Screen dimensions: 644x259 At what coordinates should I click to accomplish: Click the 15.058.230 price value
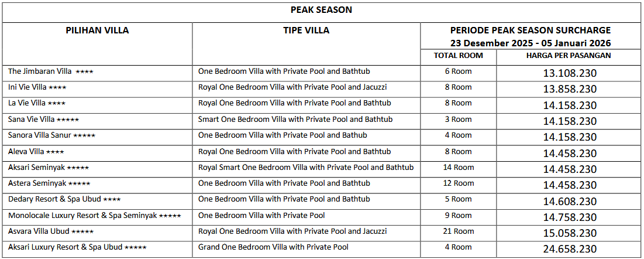569,233
